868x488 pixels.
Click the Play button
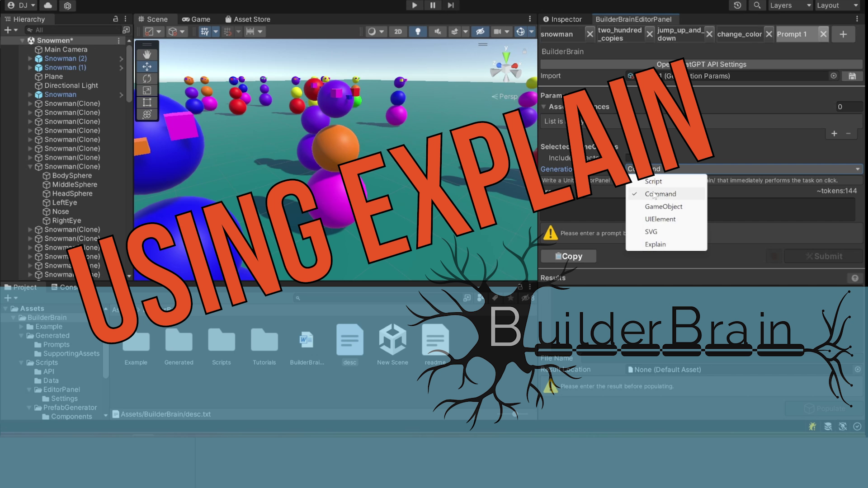tap(414, 5)
